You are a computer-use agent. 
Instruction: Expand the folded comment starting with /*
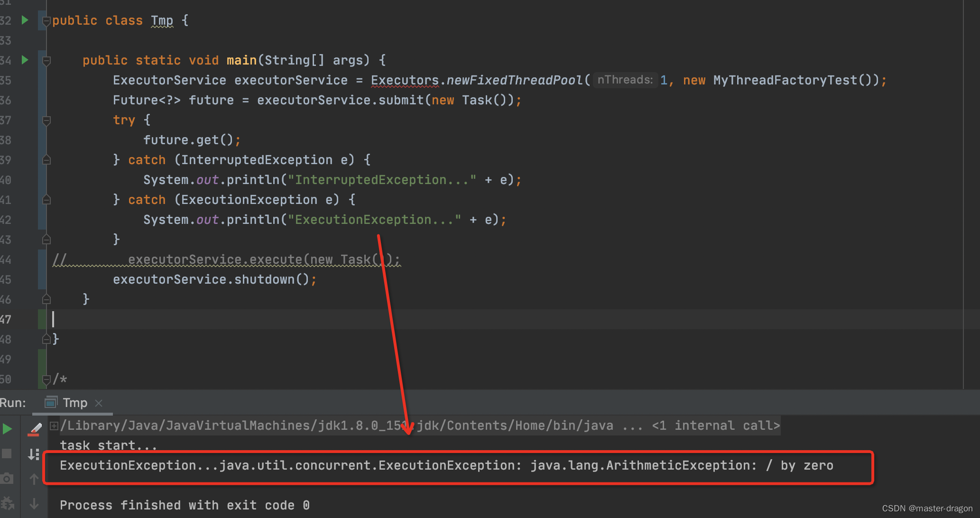[x=46, y=379]
